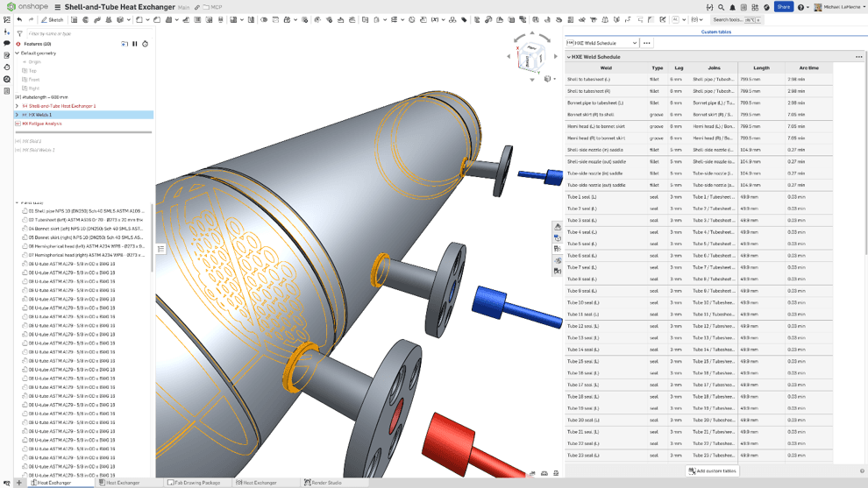Click the Onshape logo

pos(27,7)
